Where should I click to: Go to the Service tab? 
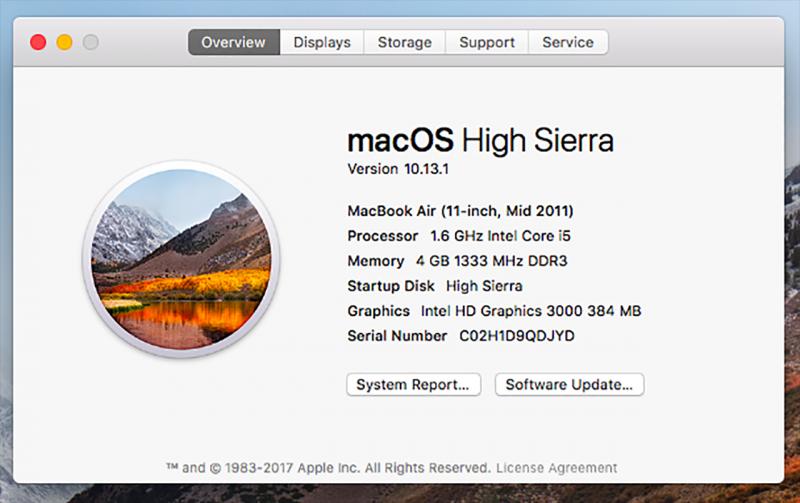click(x=567, y=42)
